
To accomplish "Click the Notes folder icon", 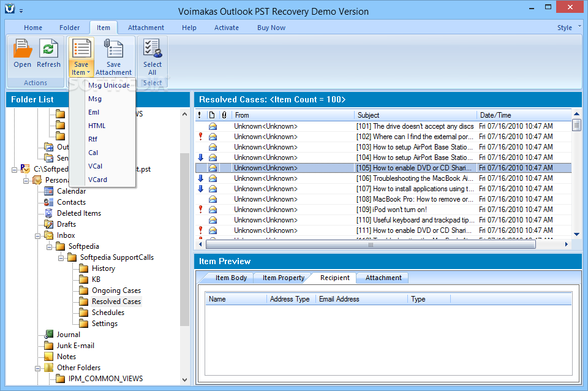I will pos(49,357).
